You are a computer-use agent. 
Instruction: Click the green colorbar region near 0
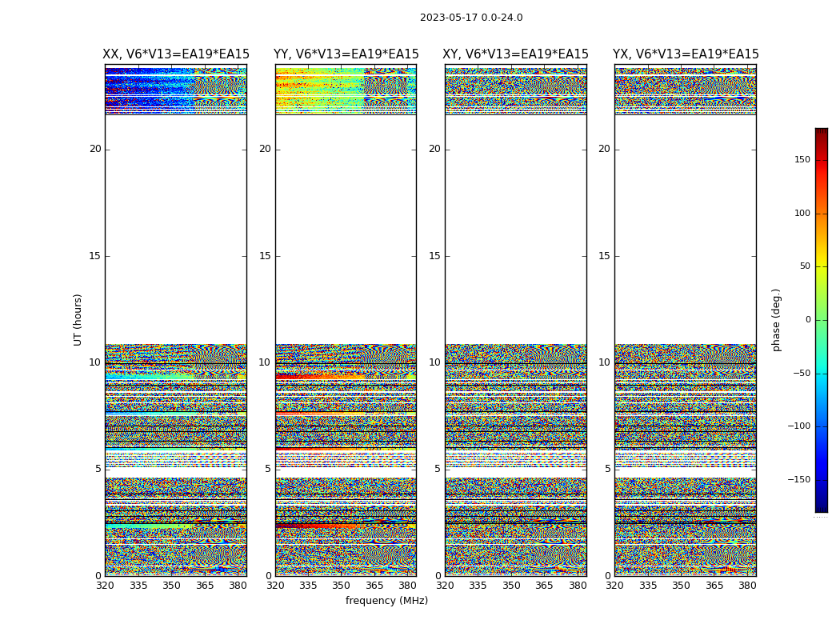tap(822, 320)
